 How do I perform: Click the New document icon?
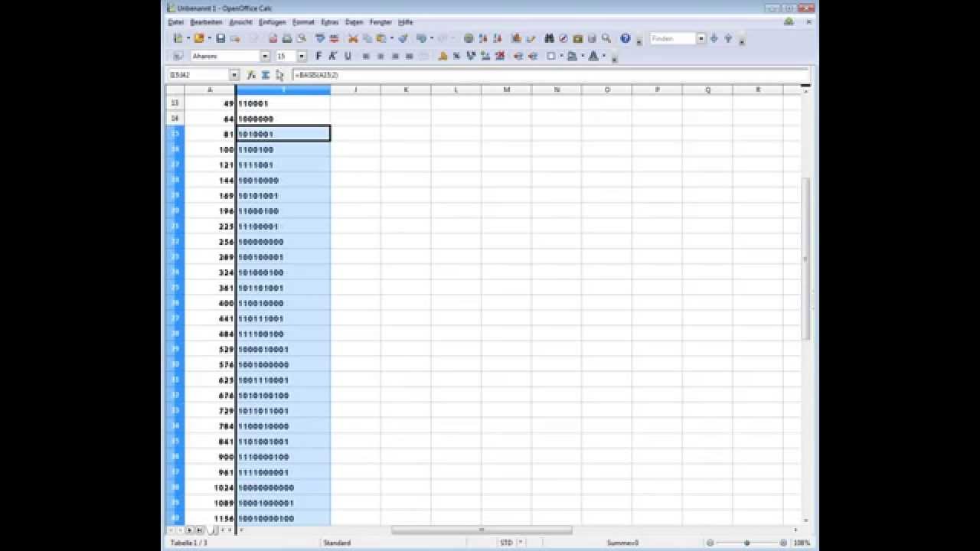[178, 38]
